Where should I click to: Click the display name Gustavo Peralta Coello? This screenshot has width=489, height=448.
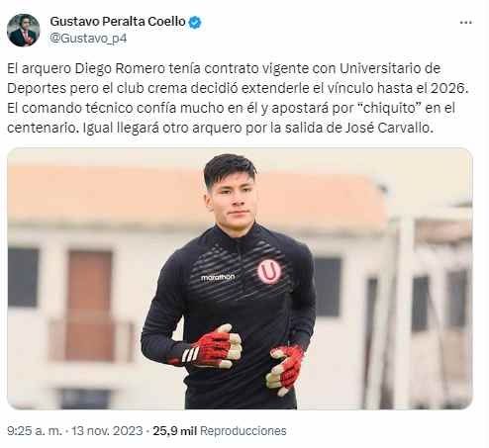[118, 22]
